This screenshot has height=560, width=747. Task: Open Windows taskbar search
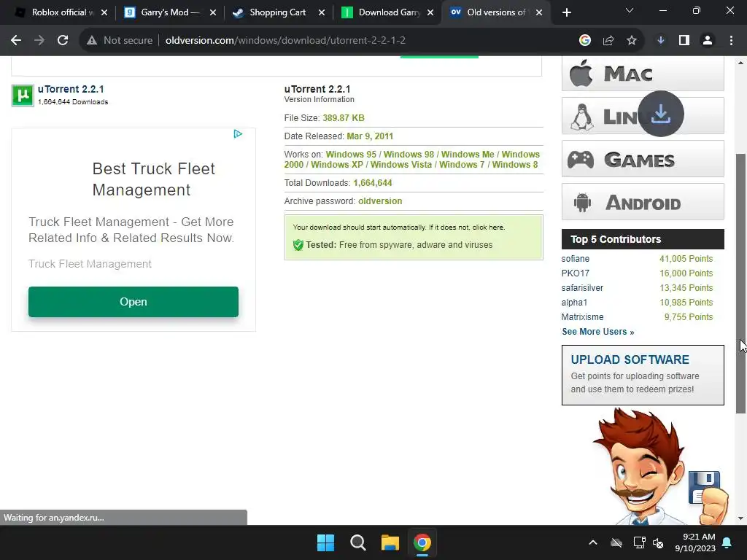tap(357, 542)
